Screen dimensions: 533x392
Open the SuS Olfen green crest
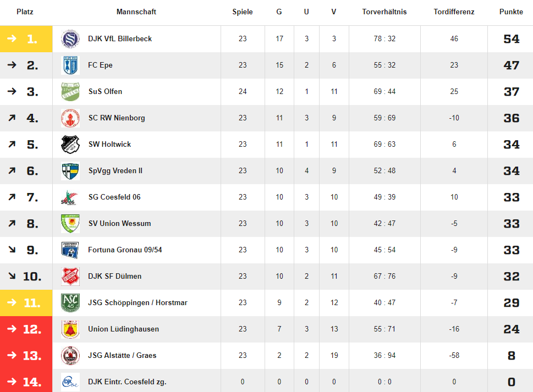[x=70, y=92]
